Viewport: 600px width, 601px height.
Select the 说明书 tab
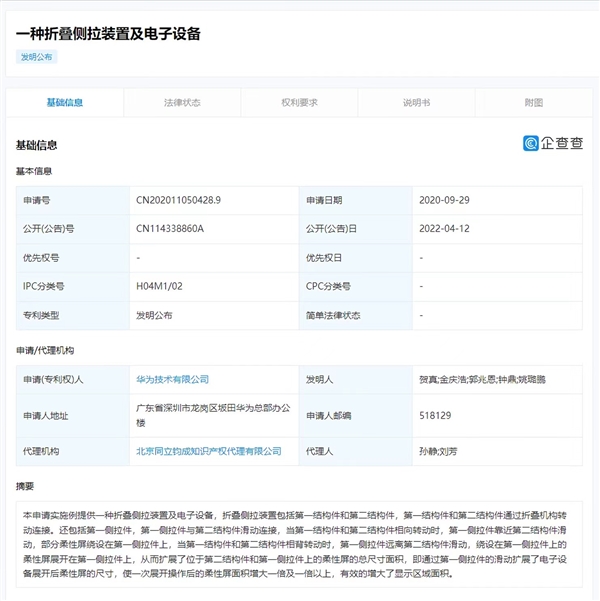point(416,102)
